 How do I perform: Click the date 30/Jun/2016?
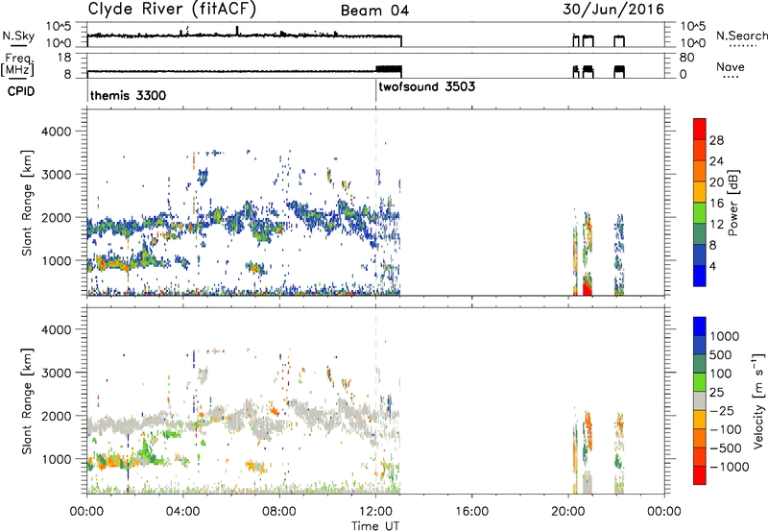(613, 9)
